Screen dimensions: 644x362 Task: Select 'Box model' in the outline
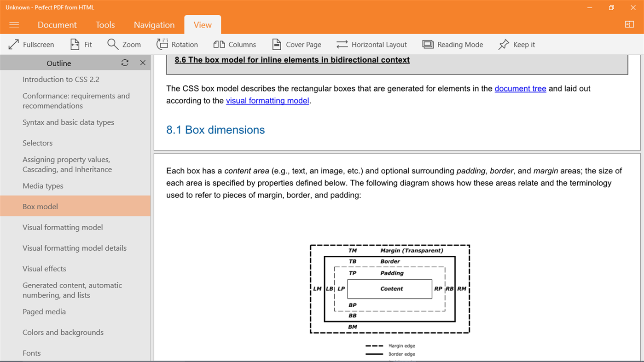[40, 206]
